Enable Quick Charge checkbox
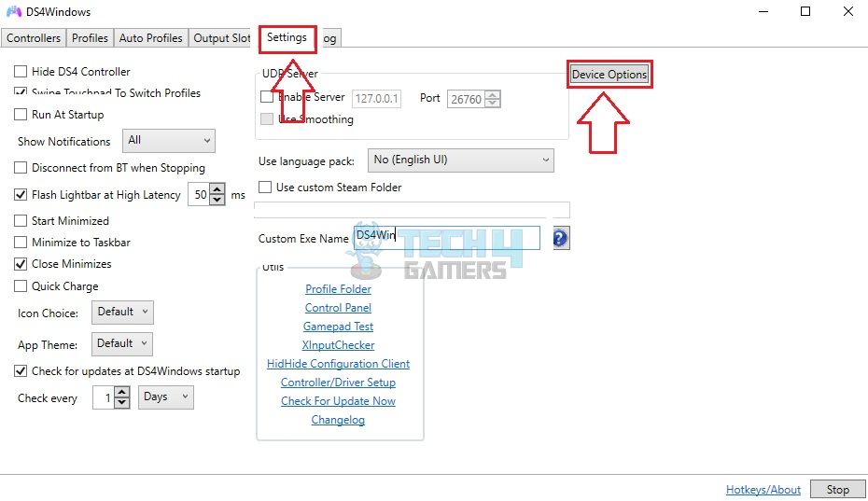Screen dimensions: 868x501 21,286
